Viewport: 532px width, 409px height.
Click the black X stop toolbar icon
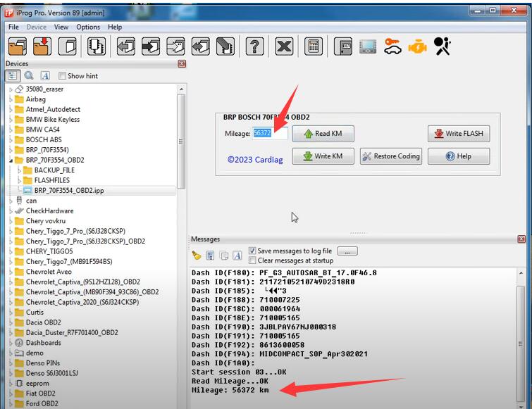tap(284, 46)
